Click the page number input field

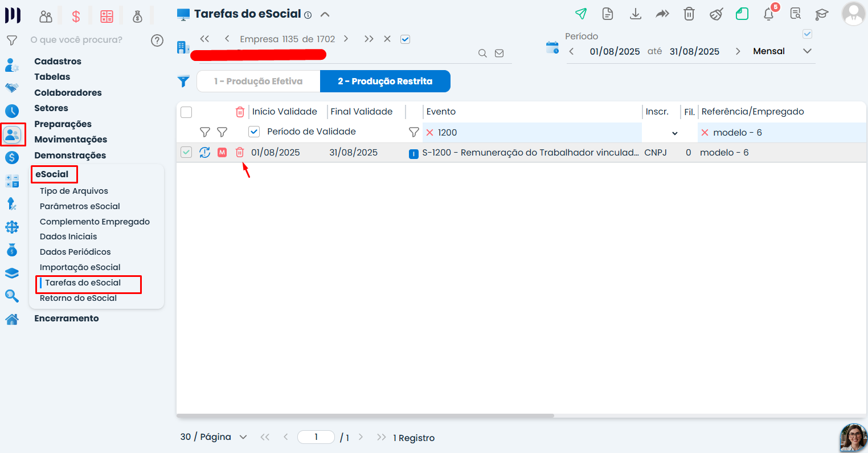coord(316,437)
